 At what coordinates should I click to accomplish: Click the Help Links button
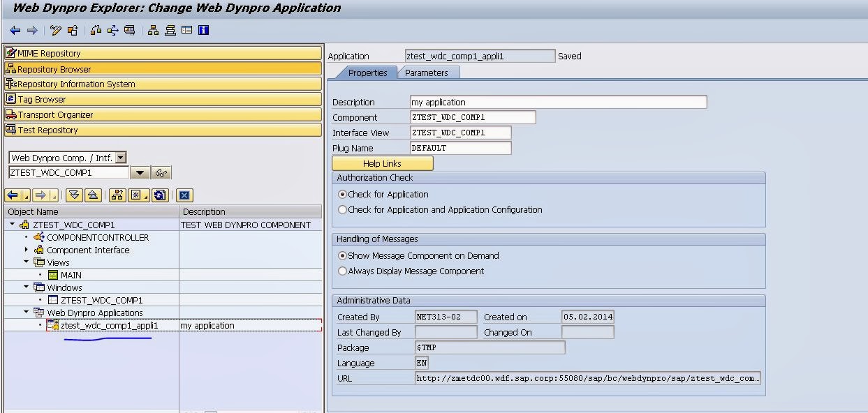click(382, 163)
